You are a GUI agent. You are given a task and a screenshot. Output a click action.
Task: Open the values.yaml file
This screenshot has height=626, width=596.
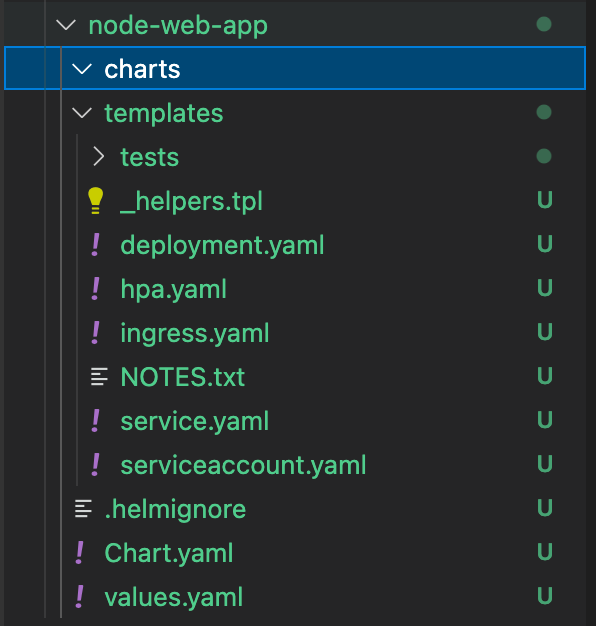[173, 597]
